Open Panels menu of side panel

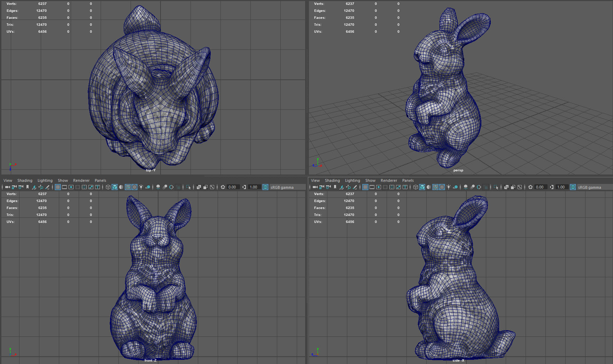[x=408, y=180]
